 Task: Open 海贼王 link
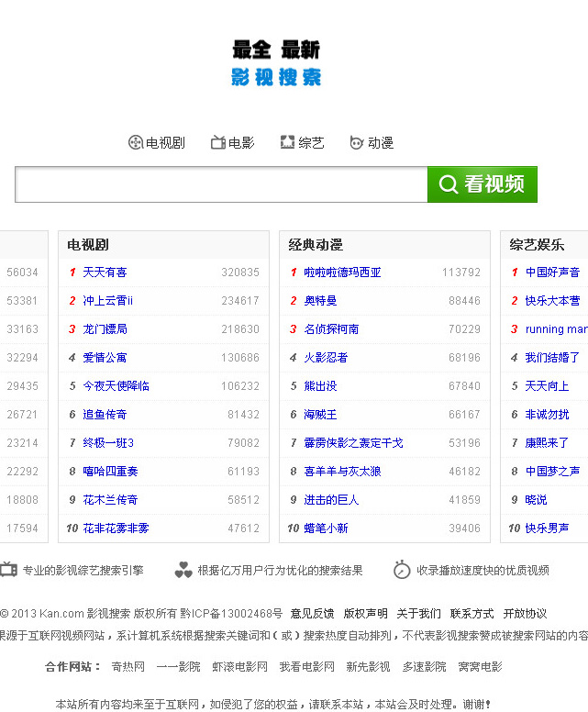[x=320, y=415]
